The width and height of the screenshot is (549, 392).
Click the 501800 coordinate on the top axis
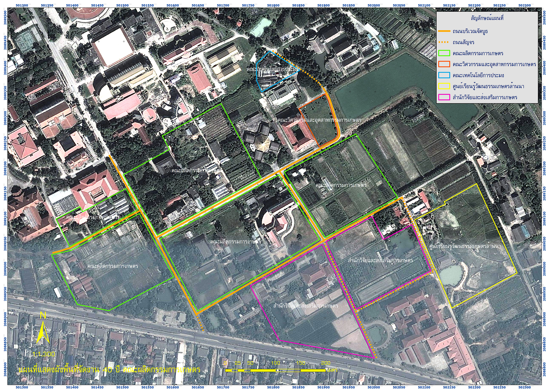tap(273, 5)
